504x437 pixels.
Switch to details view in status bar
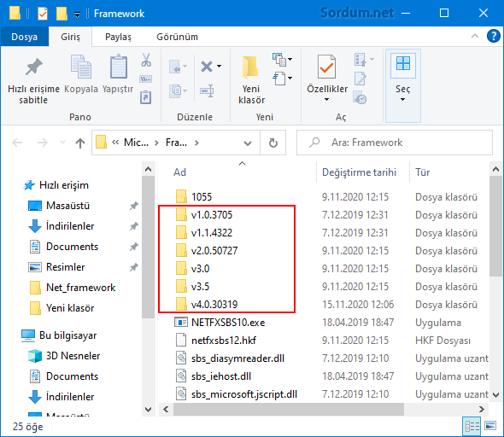click(472, 427)
